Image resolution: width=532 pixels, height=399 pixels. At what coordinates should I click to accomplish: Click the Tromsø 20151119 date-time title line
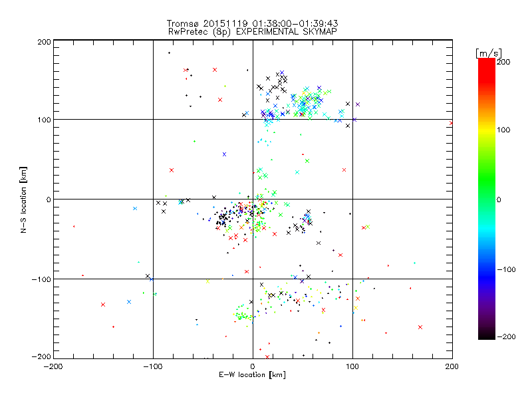pos(252,23)
